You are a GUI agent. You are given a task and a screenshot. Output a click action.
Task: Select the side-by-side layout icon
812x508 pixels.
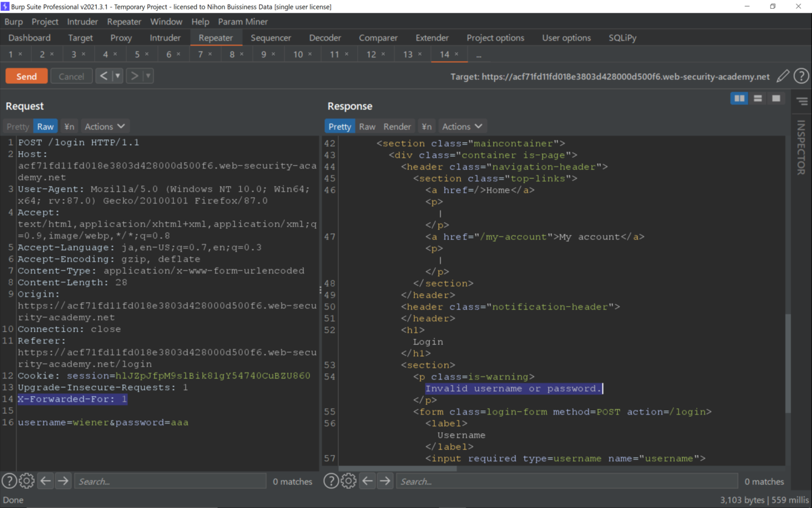[740, 99]
